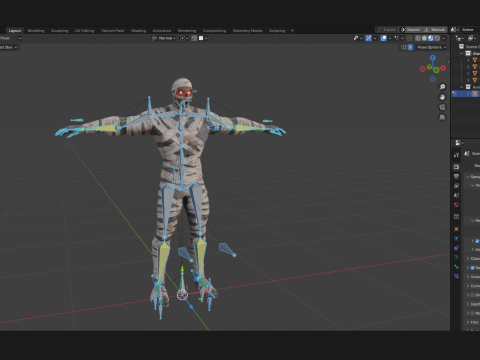This screenshot has height=360, width=480.
Task: Open the outliner editor type dropdown
Action: click(459, 38)
